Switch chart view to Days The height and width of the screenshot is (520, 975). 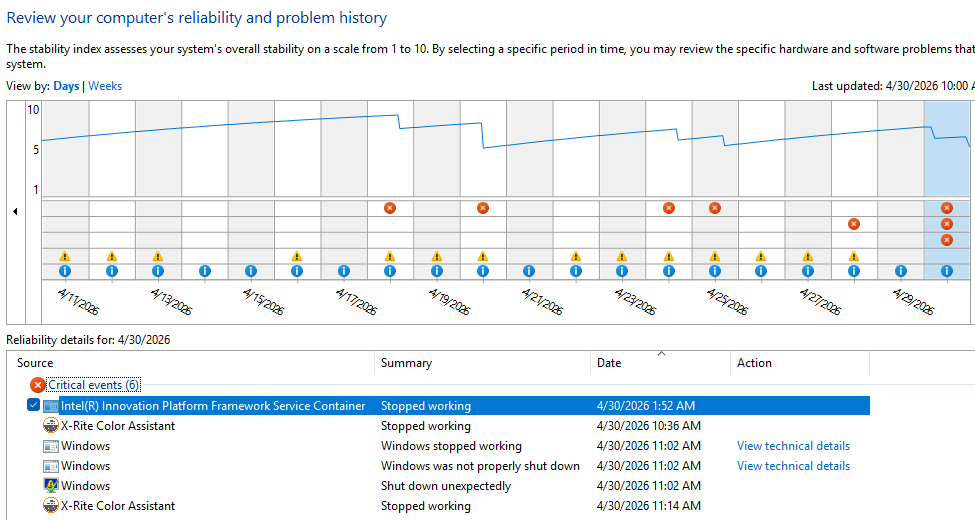(x=66, y=86)
